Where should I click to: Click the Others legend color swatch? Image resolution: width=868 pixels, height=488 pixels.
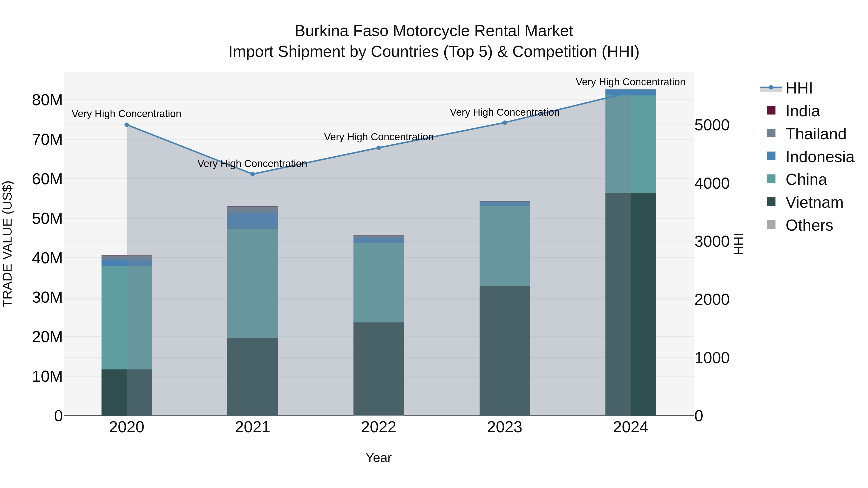click(771, 224)
